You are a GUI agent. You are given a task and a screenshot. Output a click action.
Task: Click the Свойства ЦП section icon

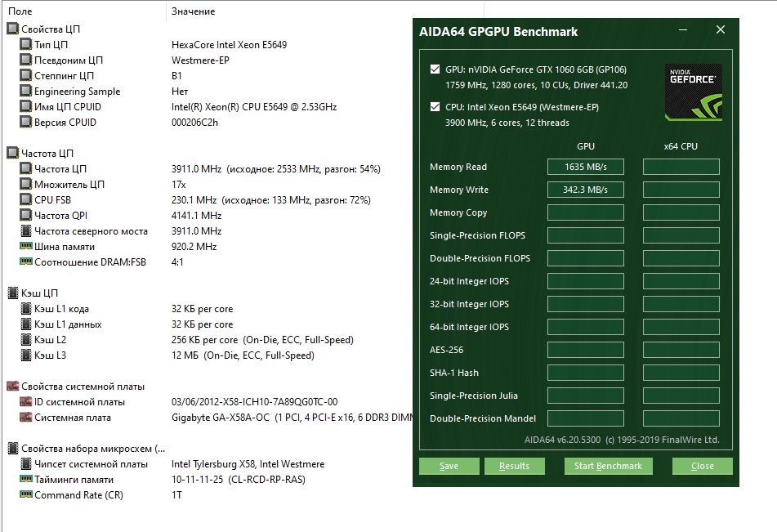(x=13, y=29)
